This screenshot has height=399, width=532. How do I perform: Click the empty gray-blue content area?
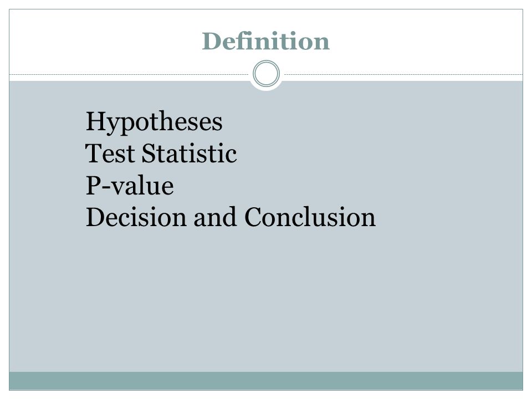click(266, 299)
